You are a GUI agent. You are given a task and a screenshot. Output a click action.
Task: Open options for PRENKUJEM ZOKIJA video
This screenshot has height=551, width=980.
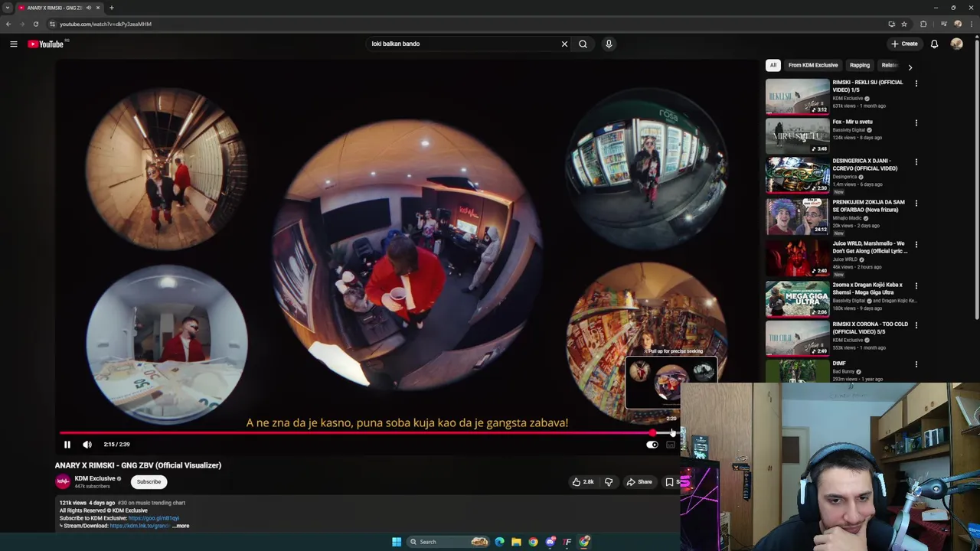(916, 204)
